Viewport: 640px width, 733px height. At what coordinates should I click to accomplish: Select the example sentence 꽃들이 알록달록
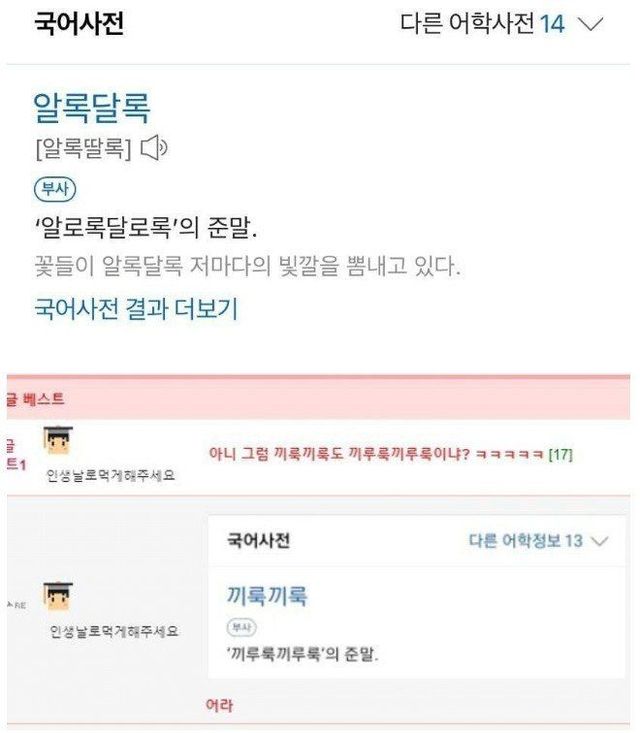248,266
